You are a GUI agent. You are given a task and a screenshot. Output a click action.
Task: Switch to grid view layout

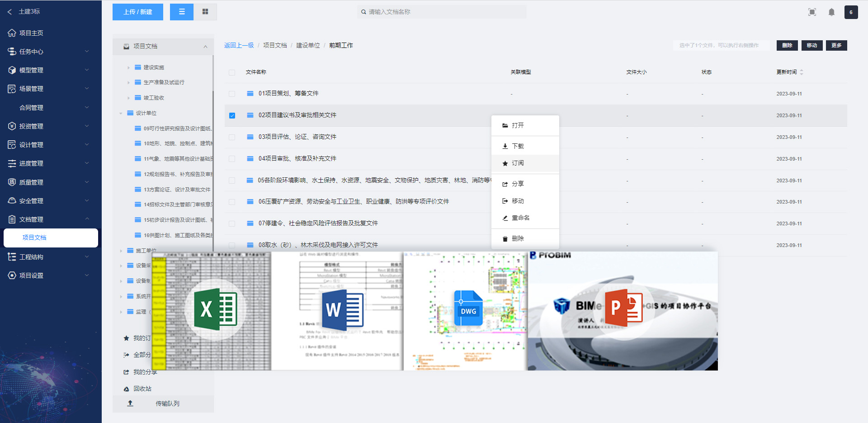pos(205,12)
